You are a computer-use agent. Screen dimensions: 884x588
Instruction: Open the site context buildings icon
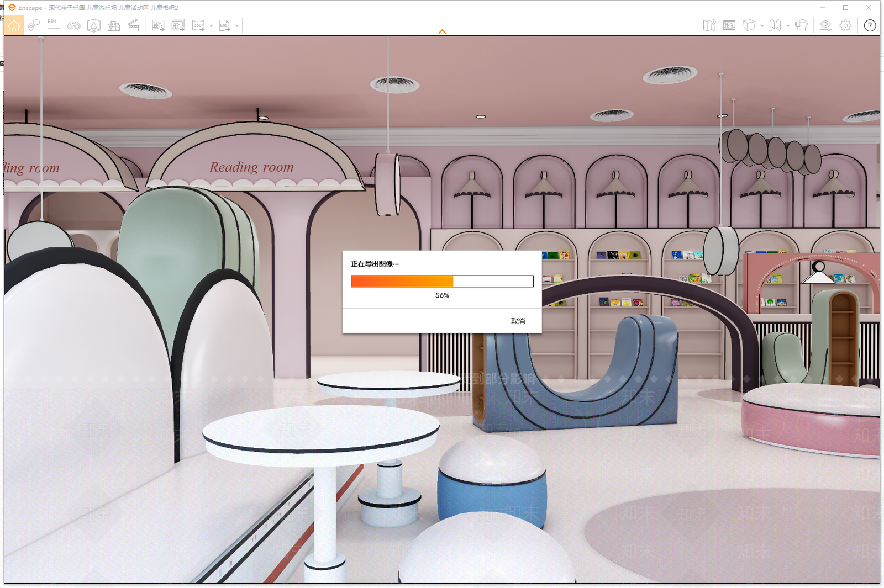[x=114, y=25]
